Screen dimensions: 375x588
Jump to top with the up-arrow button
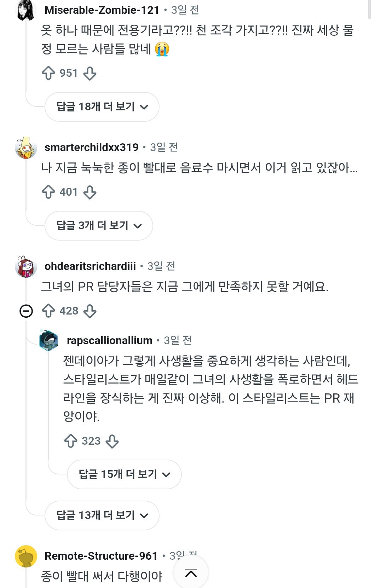pos(191,573)
